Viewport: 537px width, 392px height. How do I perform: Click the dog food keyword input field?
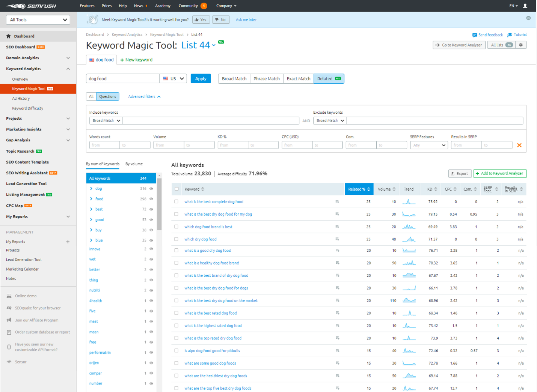click(122, 79)
